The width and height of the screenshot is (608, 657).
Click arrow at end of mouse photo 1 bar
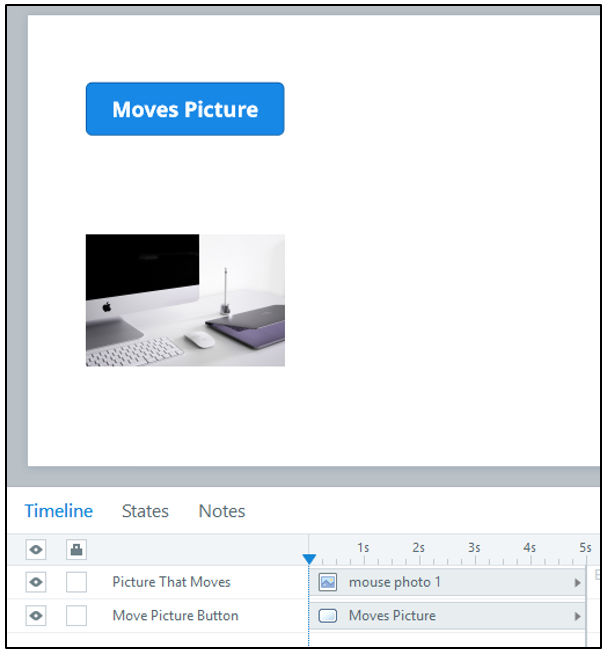pyautogui.click(x=577, y=582)
